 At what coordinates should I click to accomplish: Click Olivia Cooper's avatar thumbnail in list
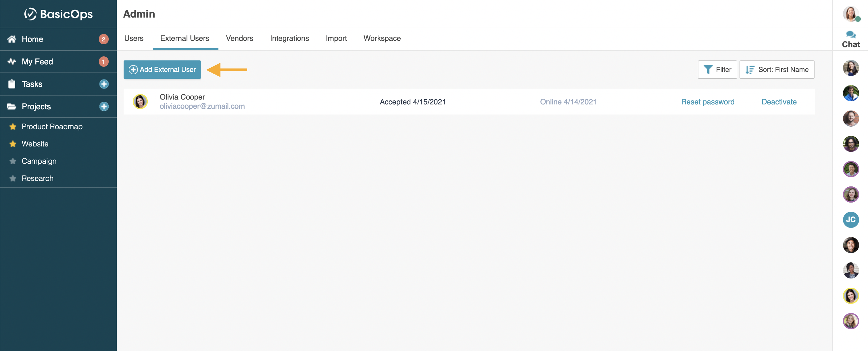click(140, 102)
